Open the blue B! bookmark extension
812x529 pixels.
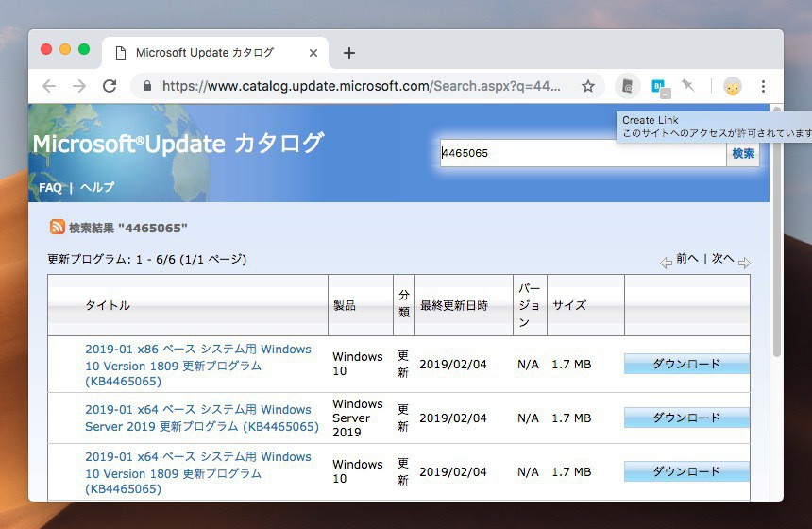[x=660, y=87]
